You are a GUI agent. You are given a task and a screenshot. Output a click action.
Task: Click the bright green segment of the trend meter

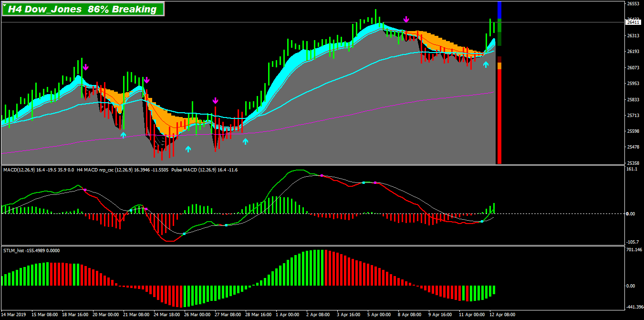(499, 25)
